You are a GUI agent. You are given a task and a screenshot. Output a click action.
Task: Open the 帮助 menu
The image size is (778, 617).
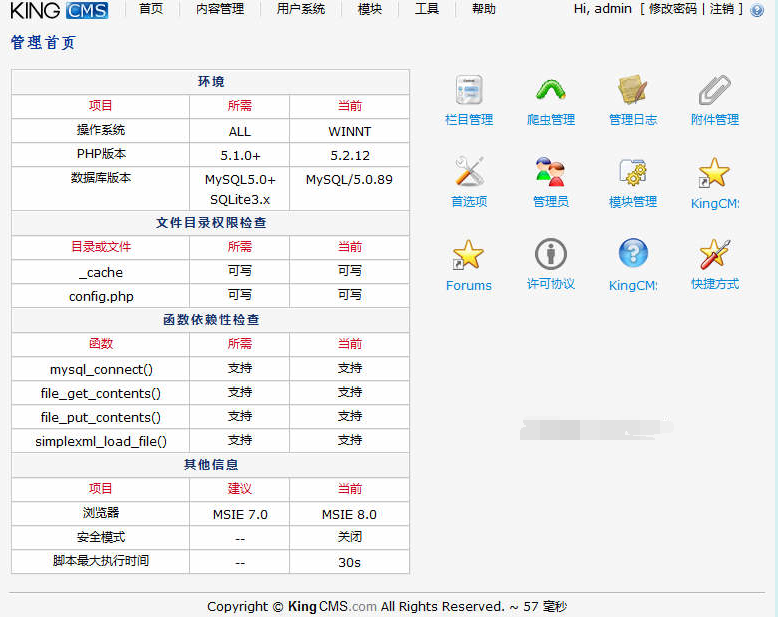coord(484,9)
